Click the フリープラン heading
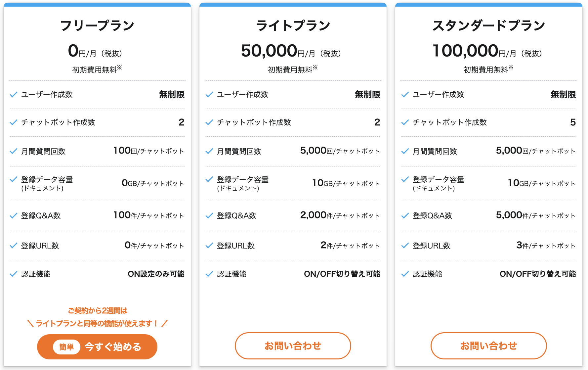 97,25
